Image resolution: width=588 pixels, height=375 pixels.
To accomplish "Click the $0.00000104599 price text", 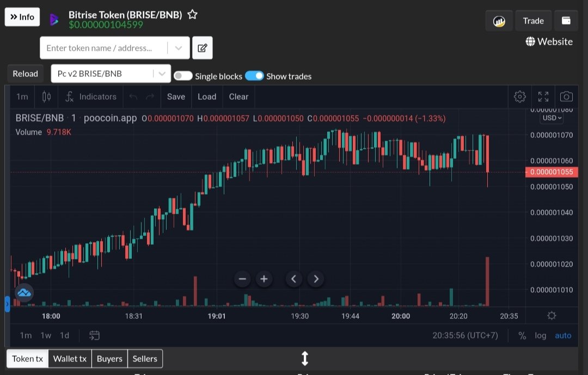I will point(106,25).
